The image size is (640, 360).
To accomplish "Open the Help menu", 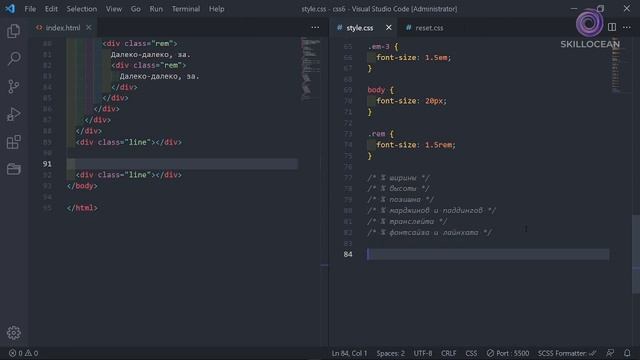I will coord(216,9).
